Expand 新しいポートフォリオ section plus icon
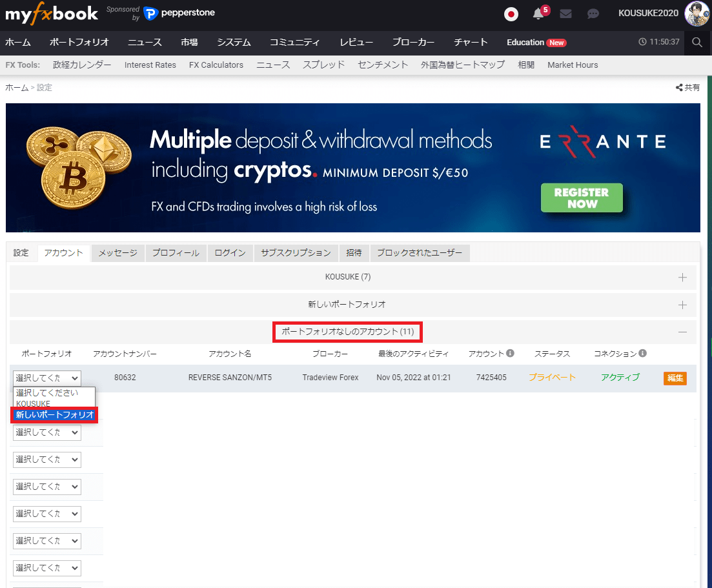 pyautogui.click(x=682, y=305)
